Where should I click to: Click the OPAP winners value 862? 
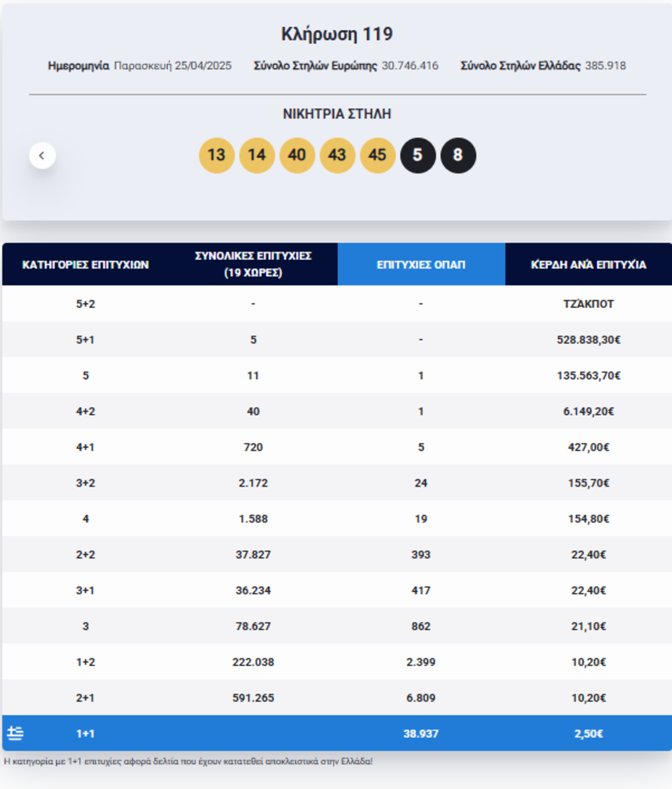click(421, 626)
